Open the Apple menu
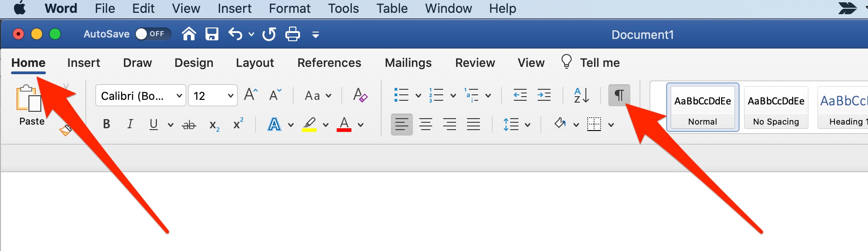 19,8
